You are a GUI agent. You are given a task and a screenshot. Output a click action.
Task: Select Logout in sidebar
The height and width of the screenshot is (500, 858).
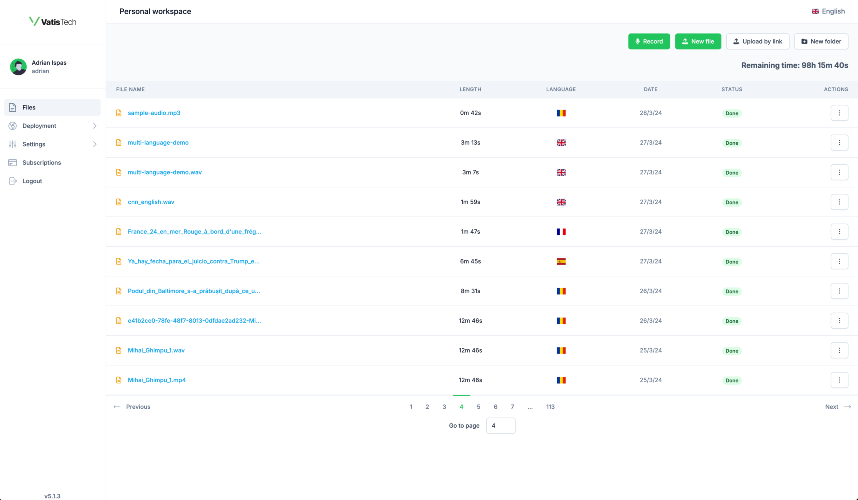(x=53, y=181)
